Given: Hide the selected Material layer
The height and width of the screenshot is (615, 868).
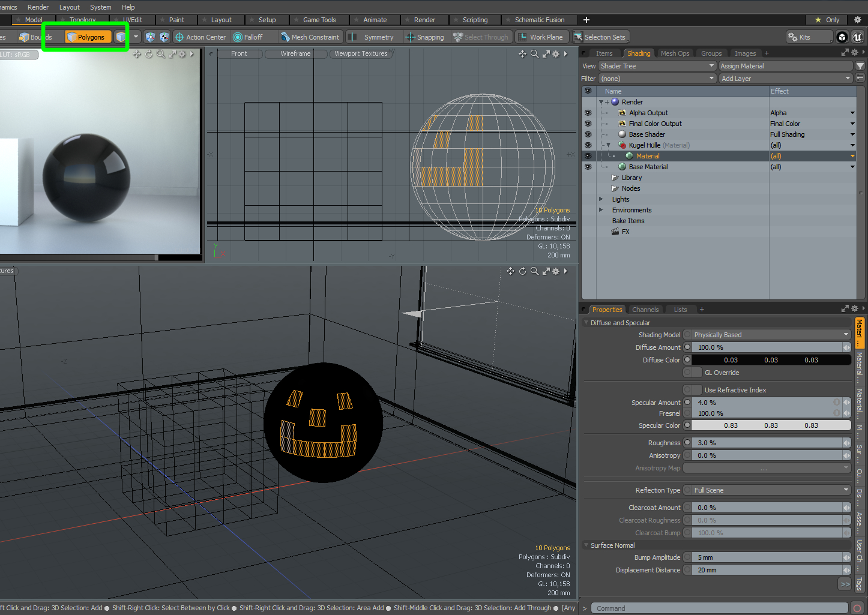Looking at the screenshot, I should click(588, 156).
